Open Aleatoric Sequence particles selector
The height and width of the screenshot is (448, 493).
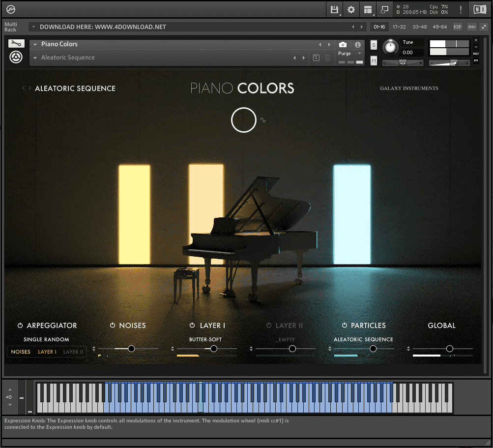363,339
